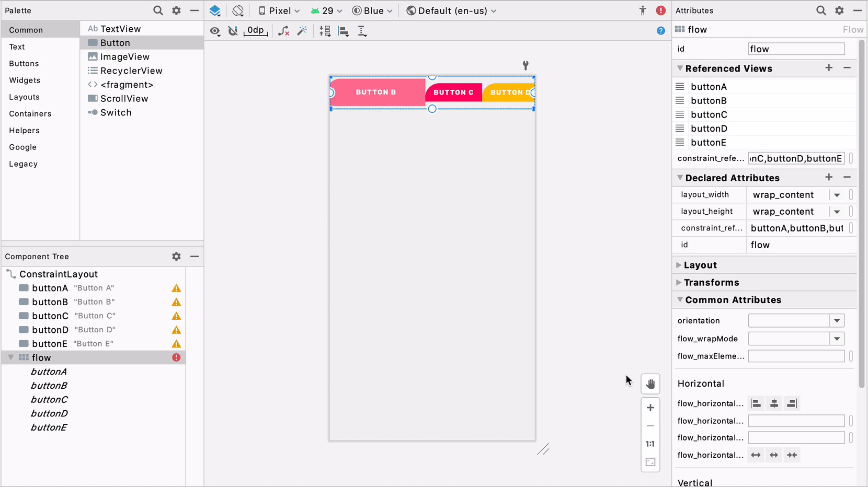Set default margins 0dp
Viewport: 868px width, 487px height.
tap(256, 31)
